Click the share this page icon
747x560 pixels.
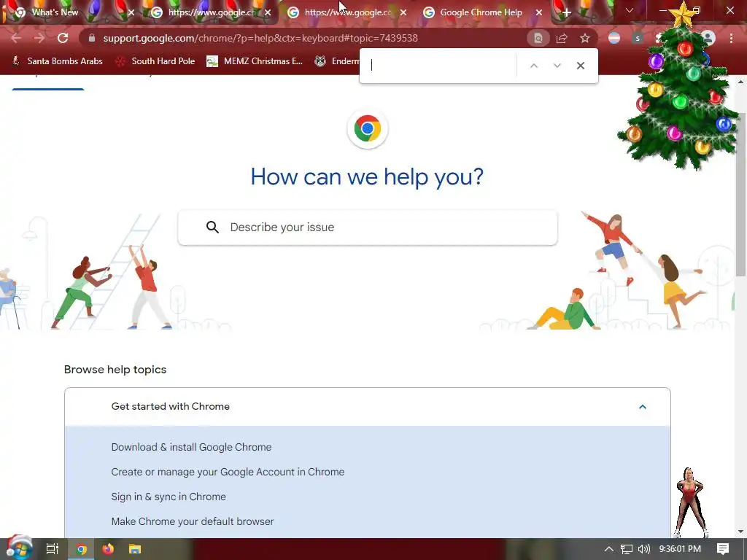(x=562, y=38)
